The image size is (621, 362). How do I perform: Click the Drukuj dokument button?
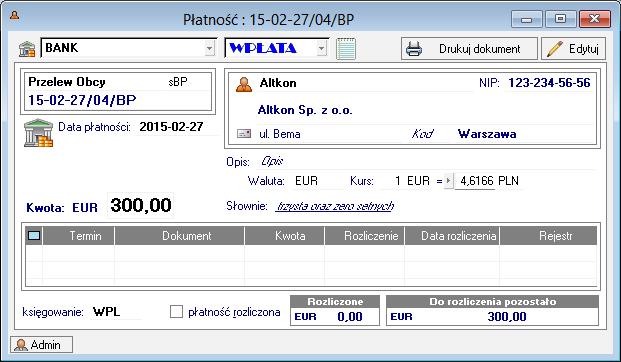(x=469, y=49)
